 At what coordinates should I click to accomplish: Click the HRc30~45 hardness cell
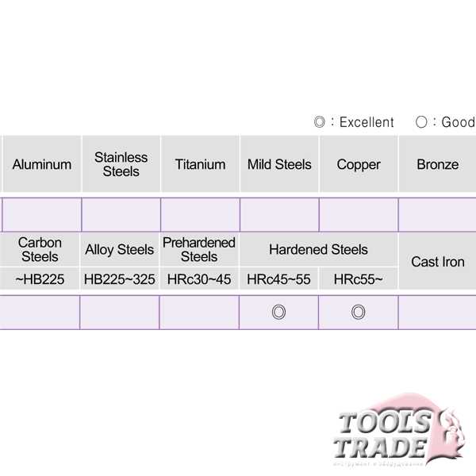[199, 278]
